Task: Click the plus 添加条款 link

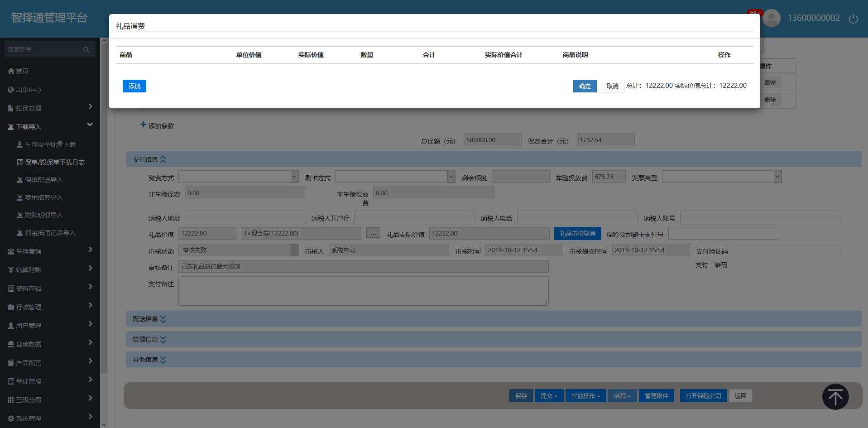Action: [157, 125]
